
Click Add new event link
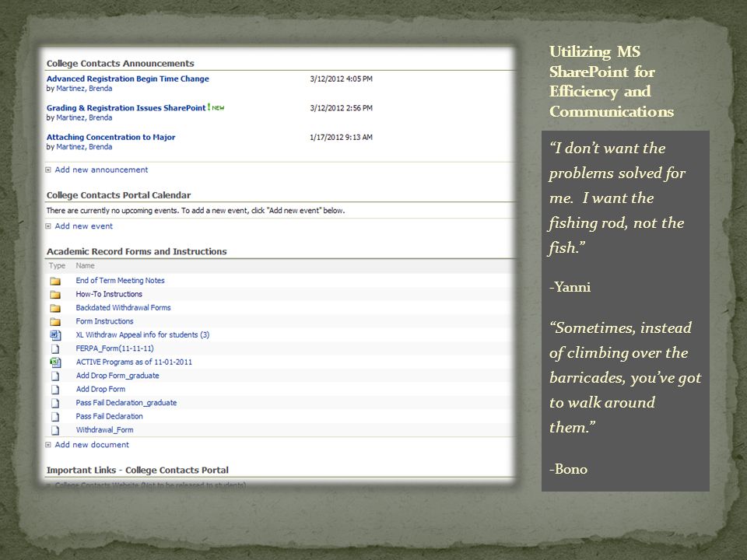pos(84,226)
